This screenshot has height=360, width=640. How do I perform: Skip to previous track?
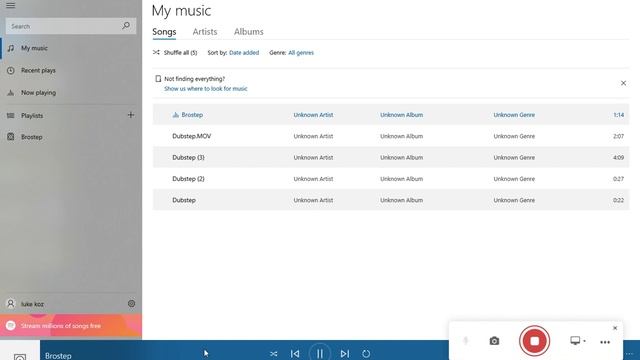[x=295, y=353]
